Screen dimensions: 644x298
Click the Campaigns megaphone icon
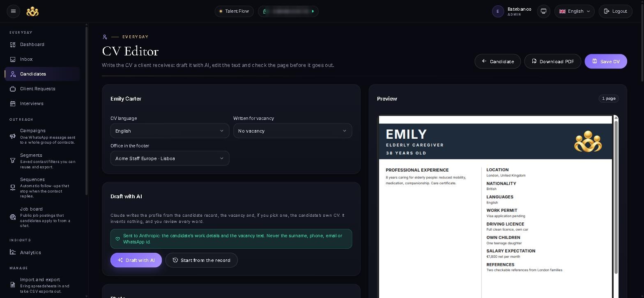(x=13, y=136)
